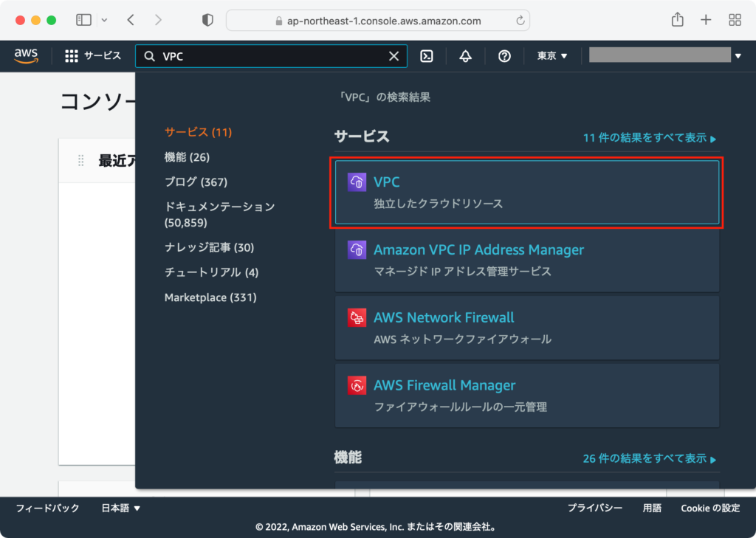The image size is (756, 538).
Task: Open Amazon VPC IP Address Manager link
Action: tap(478, 249)
